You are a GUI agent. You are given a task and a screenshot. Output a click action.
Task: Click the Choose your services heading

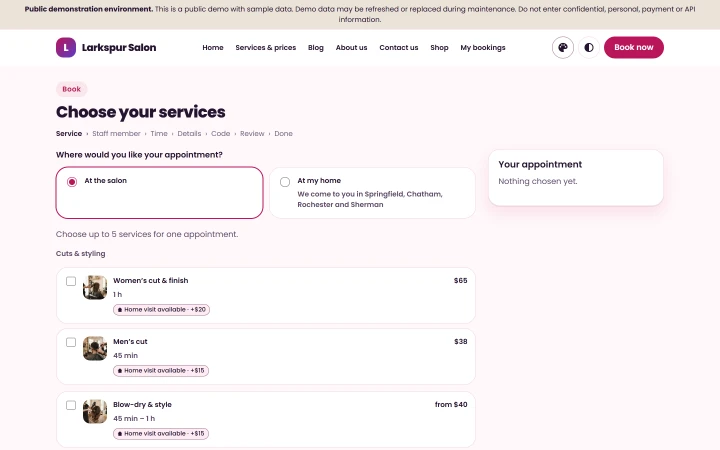[x=141, y=112]
